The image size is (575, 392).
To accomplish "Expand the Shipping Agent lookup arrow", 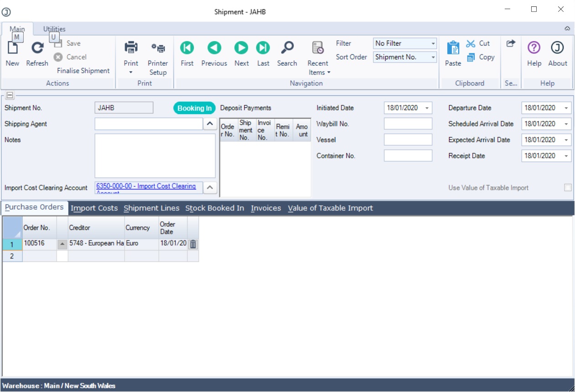I will 209,124.
